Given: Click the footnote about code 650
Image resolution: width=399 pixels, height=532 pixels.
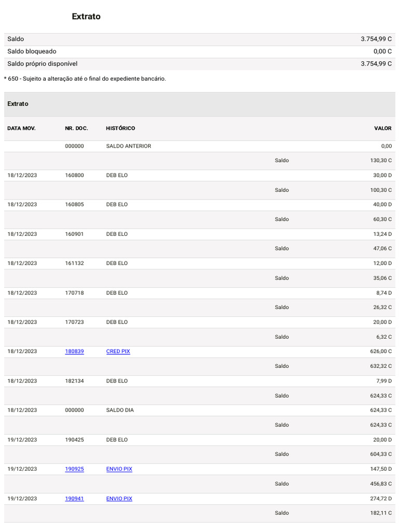Looking at the screenshot, I should (x=85, y=79).
